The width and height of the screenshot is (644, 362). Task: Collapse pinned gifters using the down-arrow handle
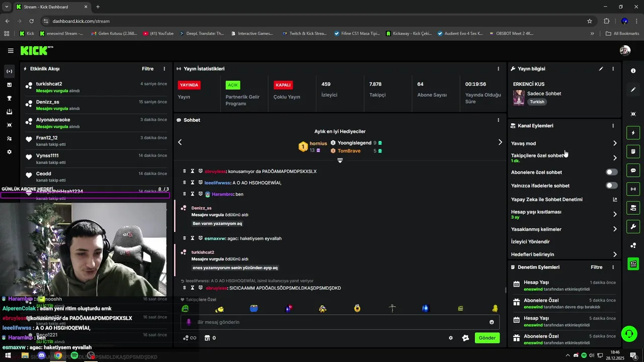tap(340, 160)
